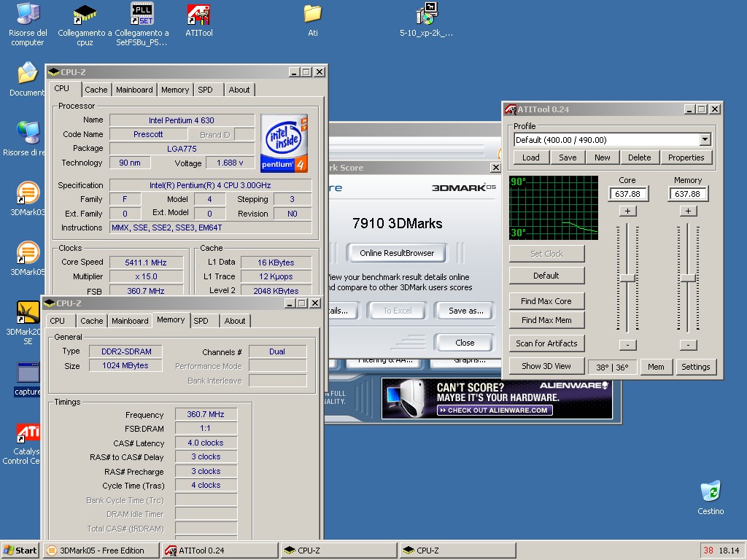The height and width of the screenshot is (560, 747).
Task: Open ATITool Settings
Action: click(695, 367)
